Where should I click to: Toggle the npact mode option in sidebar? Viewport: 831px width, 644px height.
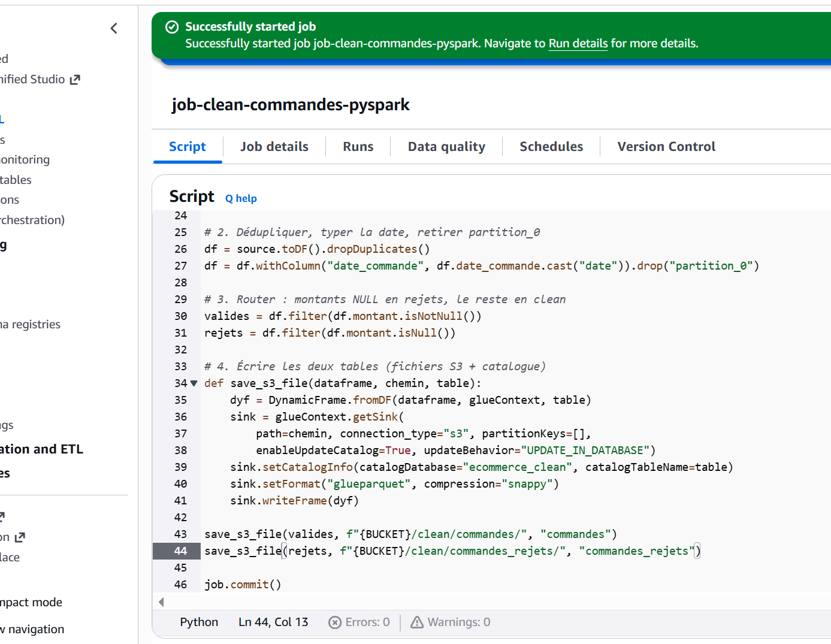tap(31, 603)
